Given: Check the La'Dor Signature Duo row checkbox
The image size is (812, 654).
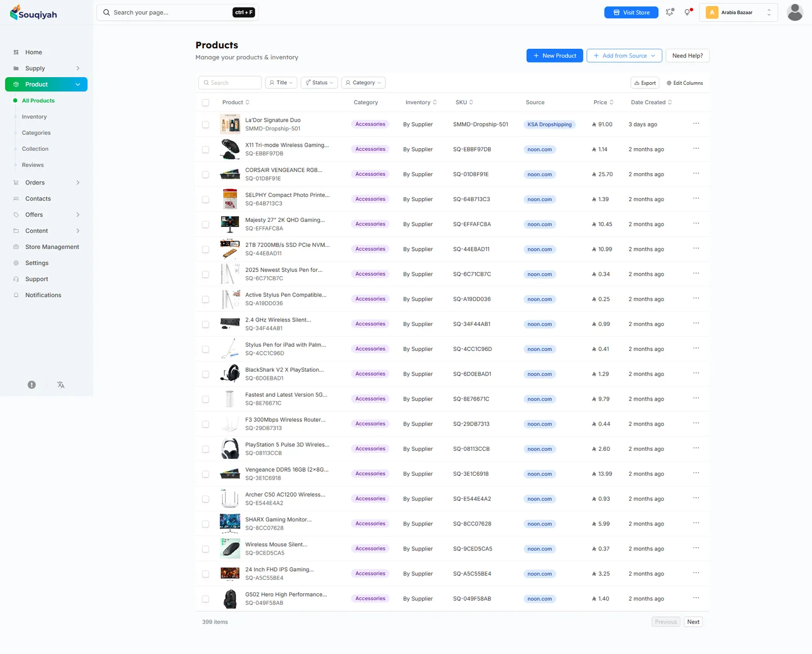Looking at the screenshot, I should pyautogui.click(x=206, y=124).
